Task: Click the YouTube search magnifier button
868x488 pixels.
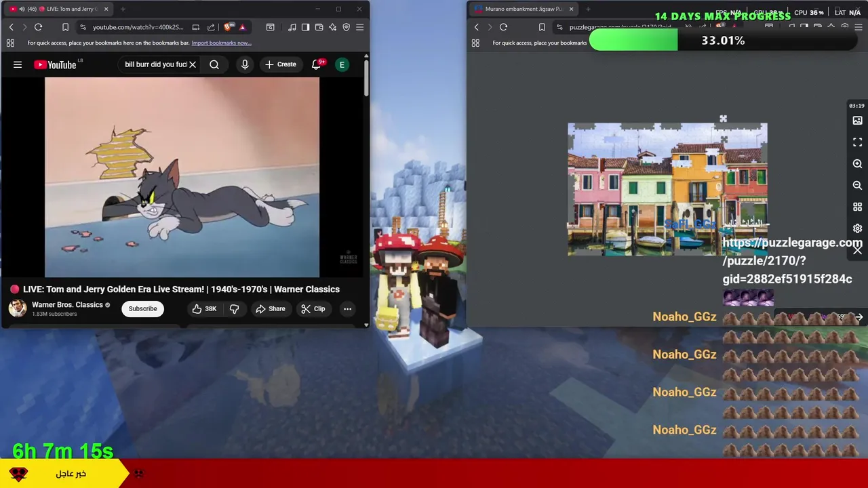Action: [x=214, y=64]
